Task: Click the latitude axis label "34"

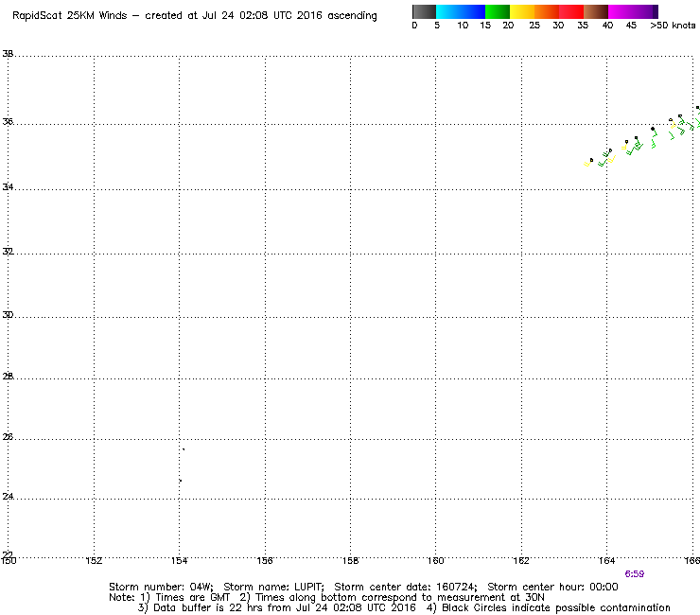Action: click(8, 186)
